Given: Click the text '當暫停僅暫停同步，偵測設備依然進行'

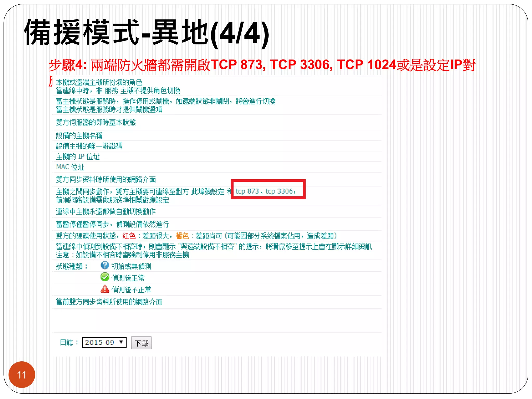Looking at the screenshot, I should coord(112,224).
